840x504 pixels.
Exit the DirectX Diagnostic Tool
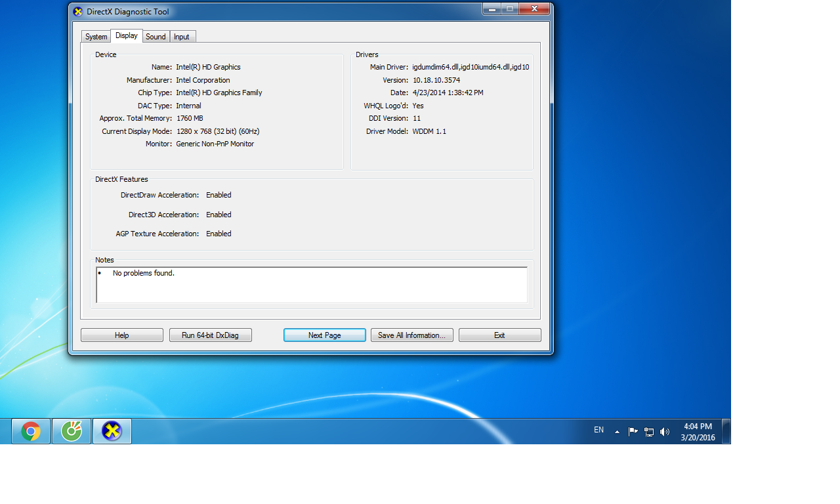(x=499, y=335)
